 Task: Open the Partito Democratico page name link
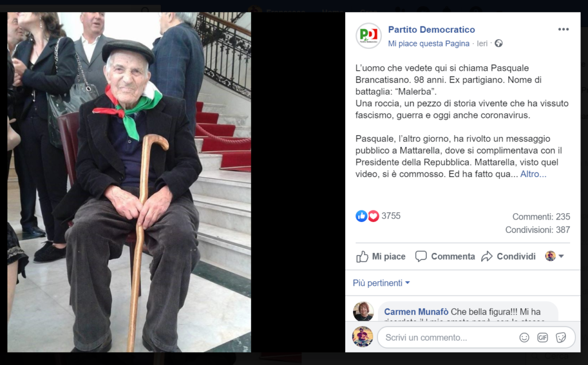pos(431,29)
